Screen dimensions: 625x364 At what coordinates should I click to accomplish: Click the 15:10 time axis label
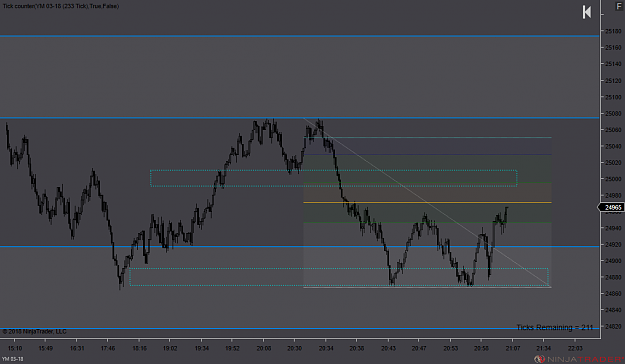click(x=15, y=348)
